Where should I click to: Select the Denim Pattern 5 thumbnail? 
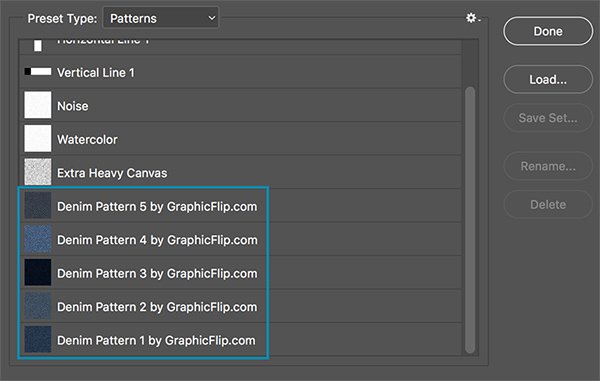point(38,205)
